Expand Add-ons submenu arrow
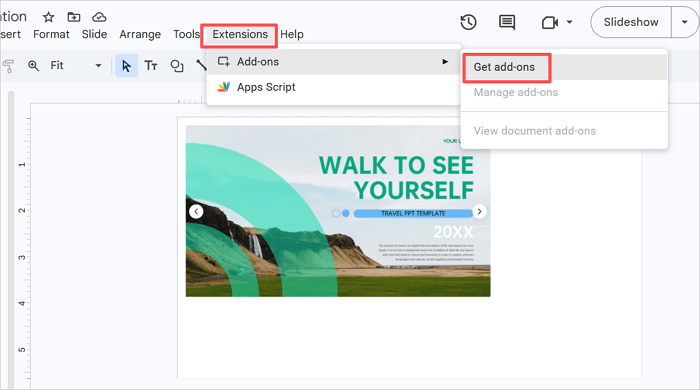The width and height of the screenshot is (700, 390). (445, 62)
